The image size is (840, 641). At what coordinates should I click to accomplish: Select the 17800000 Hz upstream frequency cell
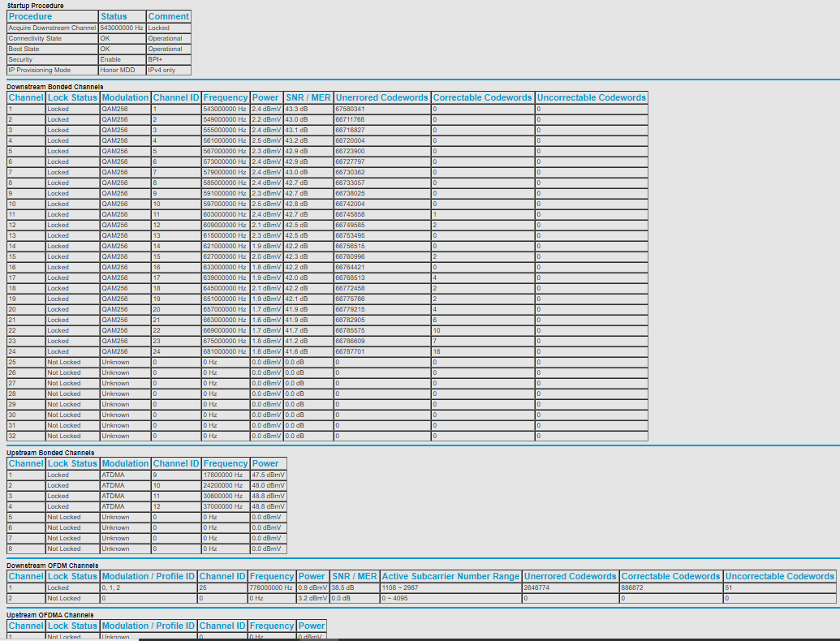[225, 475]
